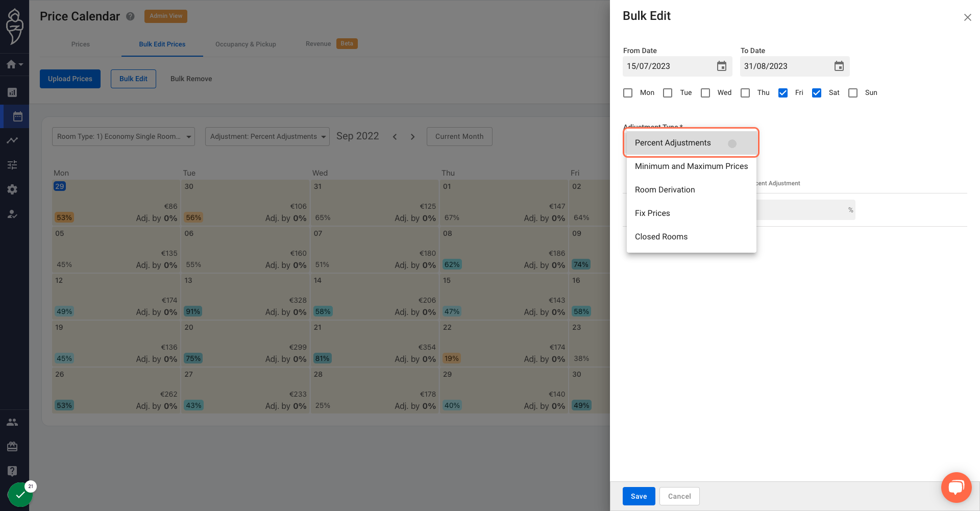Cancel the bulk edit
This screenshot has height=511, width=980.
pos(679,496)
